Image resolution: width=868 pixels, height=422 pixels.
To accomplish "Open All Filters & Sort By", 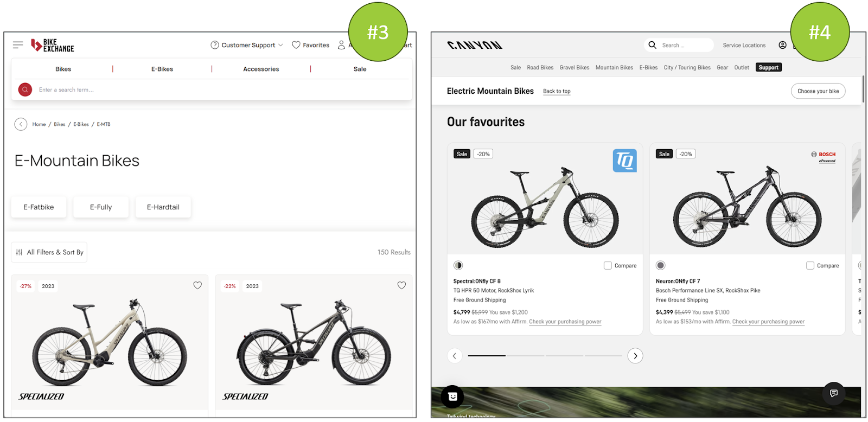I will 49,252.
